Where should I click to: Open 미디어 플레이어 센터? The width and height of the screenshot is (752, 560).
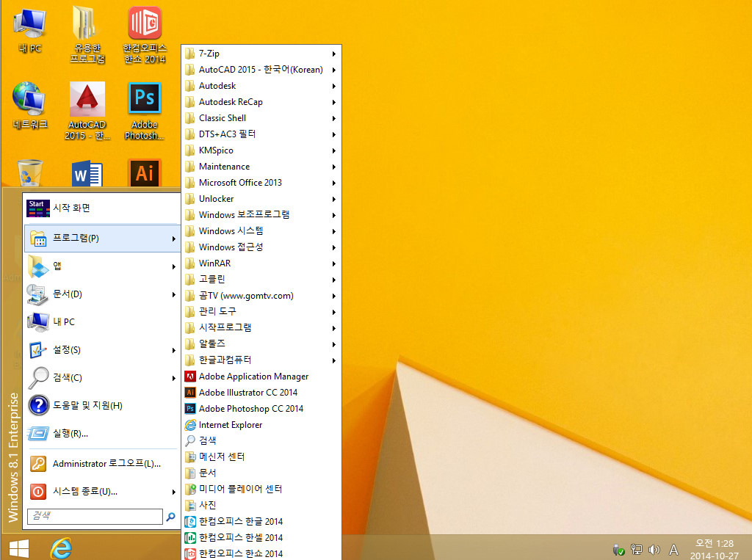(261, 490)
